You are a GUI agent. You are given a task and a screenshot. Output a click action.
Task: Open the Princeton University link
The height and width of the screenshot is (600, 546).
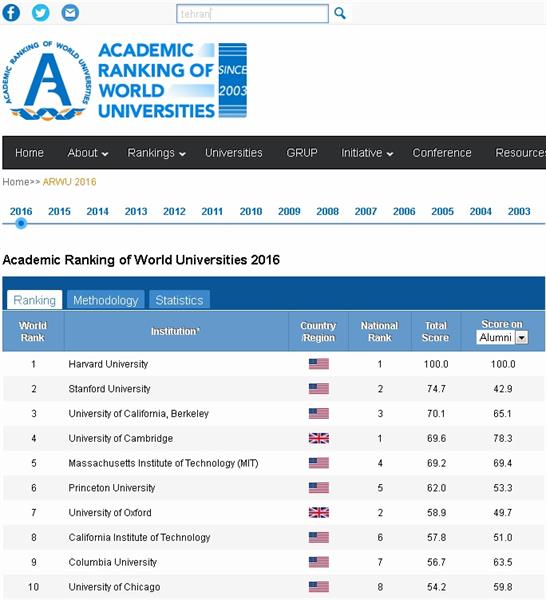(112, 488)
